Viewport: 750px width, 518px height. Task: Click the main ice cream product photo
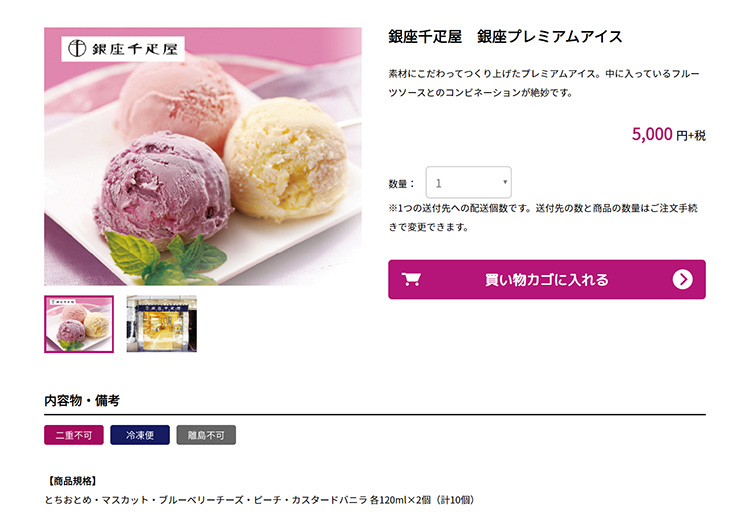(x=203, y=156)
